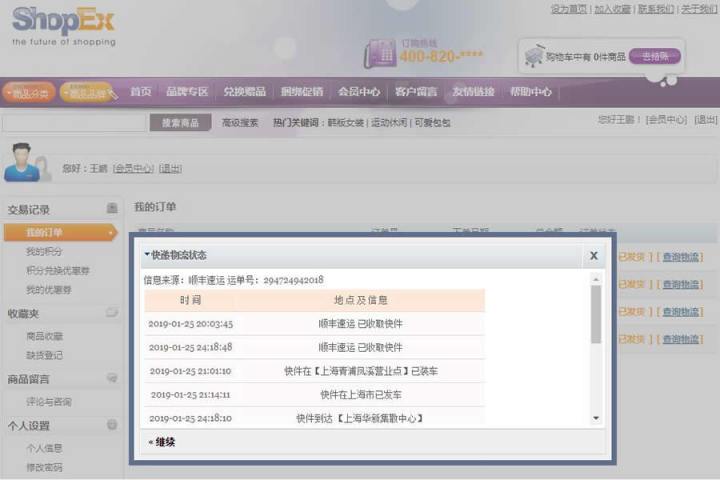Click the product search input field

73,123
